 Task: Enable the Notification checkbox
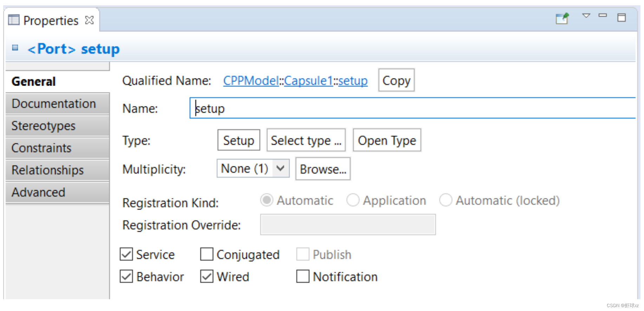(x=303, y=277)
